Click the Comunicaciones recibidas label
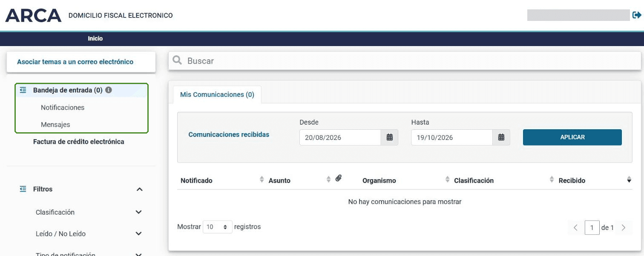644x256 pixels. pos(229,134)
